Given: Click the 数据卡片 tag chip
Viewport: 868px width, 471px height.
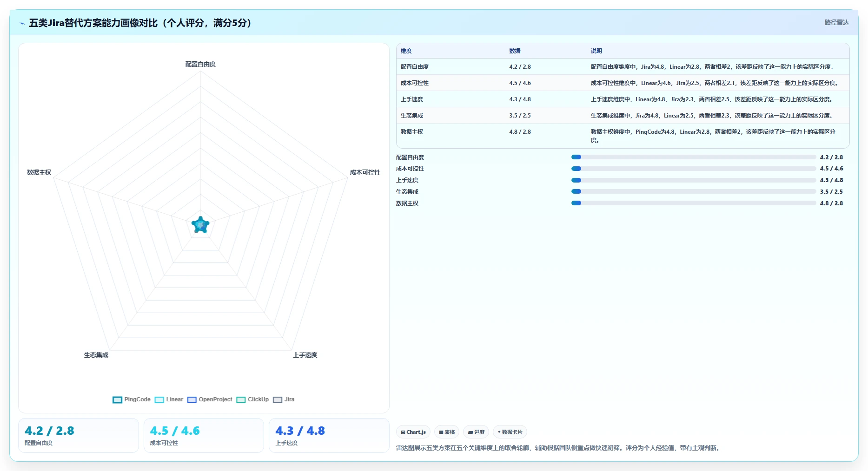Looking at the screenshot, I should pyautogui.click(x=510, y=432).
